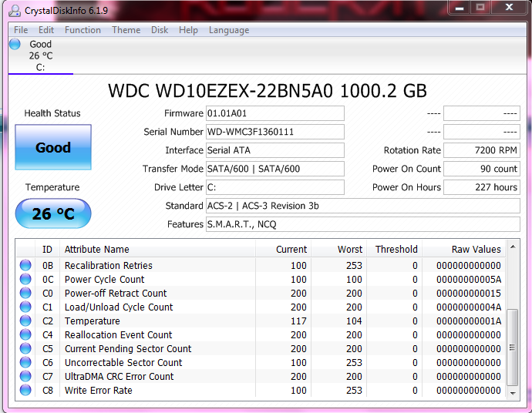Minimize the CrystalDiskInfo window
The width and height of the screenshot is (532, 413).
click(460, 8)
